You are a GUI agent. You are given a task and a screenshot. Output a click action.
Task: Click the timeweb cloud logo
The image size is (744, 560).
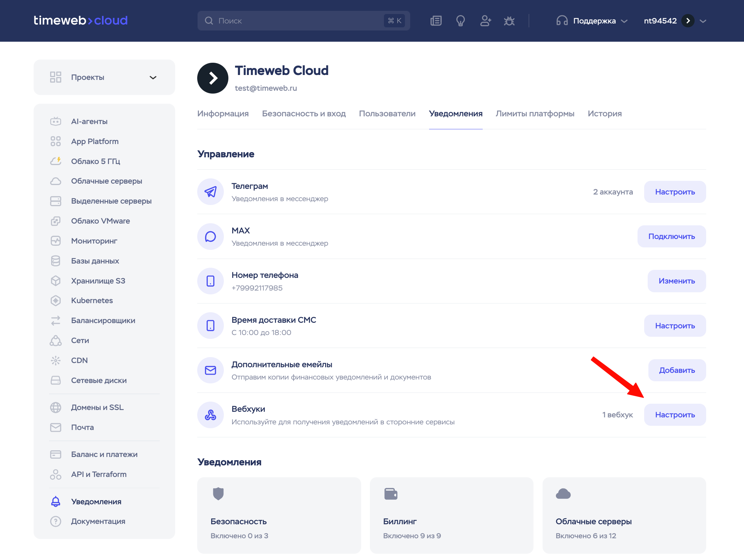pyautogui.click(x=81, y=20)
